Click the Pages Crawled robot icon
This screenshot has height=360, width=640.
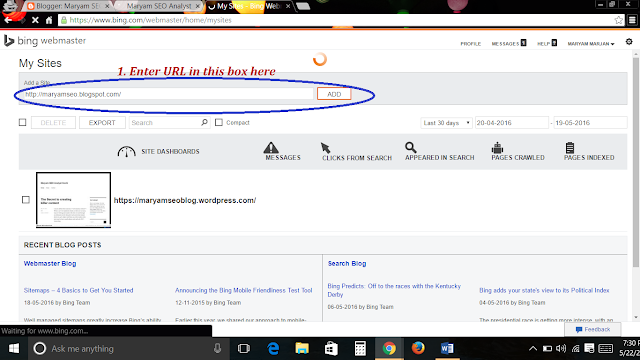pos(497,147)
